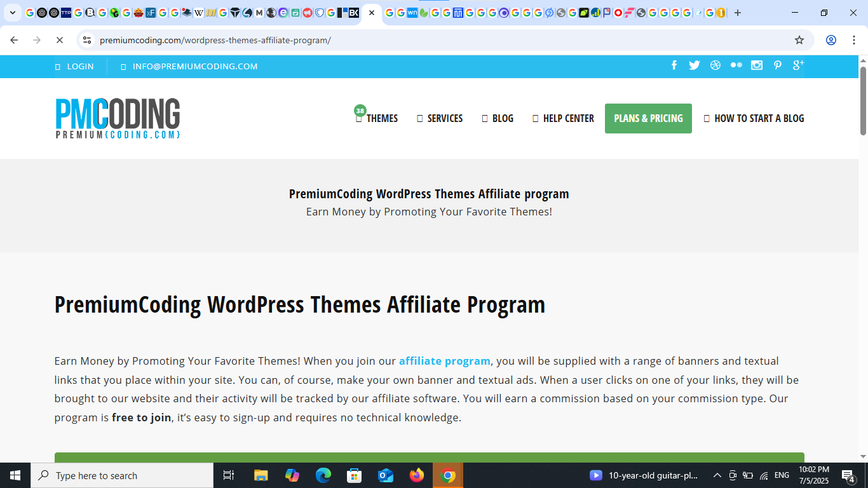Viewport: 868px width, 488px height.
Task: Switch to the xF tab
Action: pos(151,13)
